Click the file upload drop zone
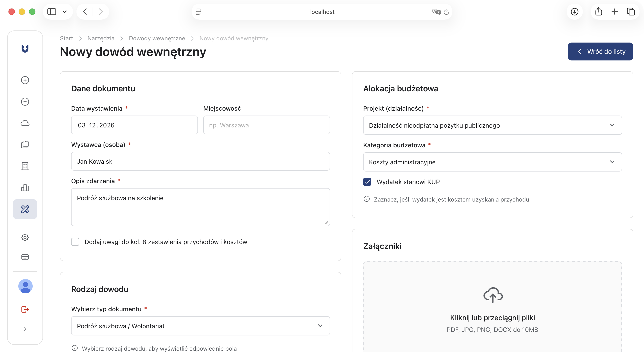 [492, 308]
